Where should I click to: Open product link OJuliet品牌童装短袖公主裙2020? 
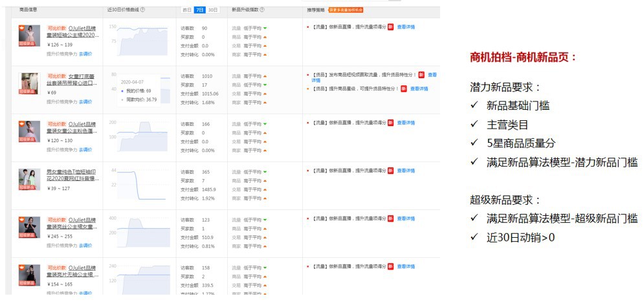pyautogui.click(x=72, y=32)
